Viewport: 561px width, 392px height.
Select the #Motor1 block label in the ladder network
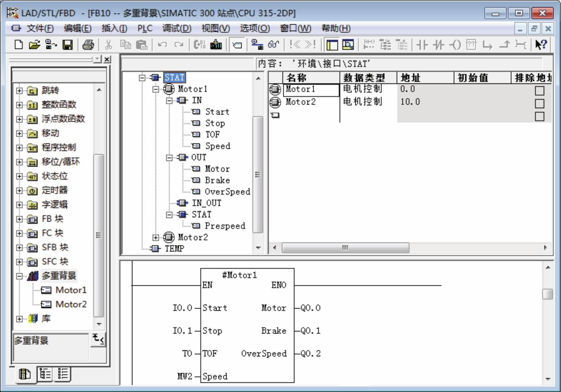(x=239, y=275)
